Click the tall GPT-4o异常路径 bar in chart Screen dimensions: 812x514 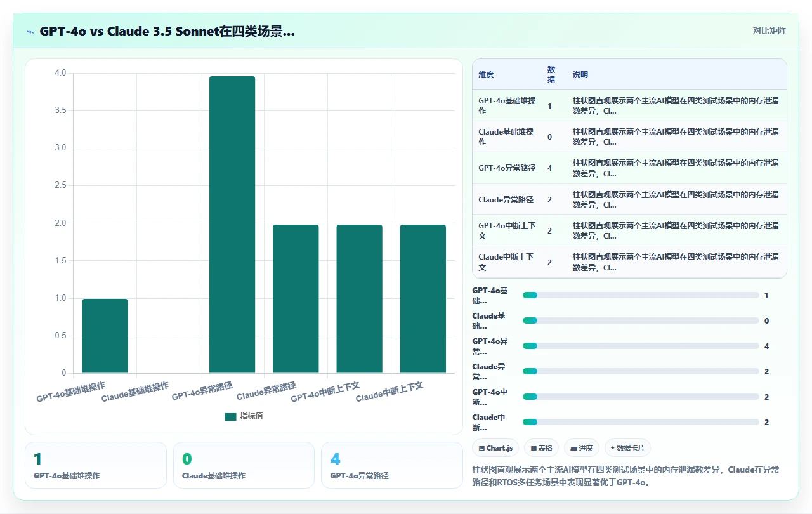tap(232, 225)
